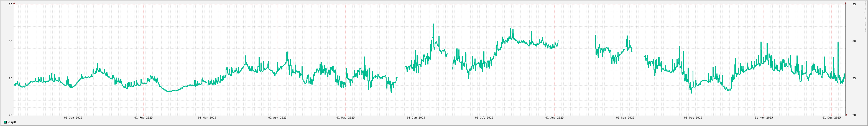Image resolution: width=868 pixels, height=126 pixels.
Task: Select the 01 Apr 2025 axis label
Action: coord(277,118)
